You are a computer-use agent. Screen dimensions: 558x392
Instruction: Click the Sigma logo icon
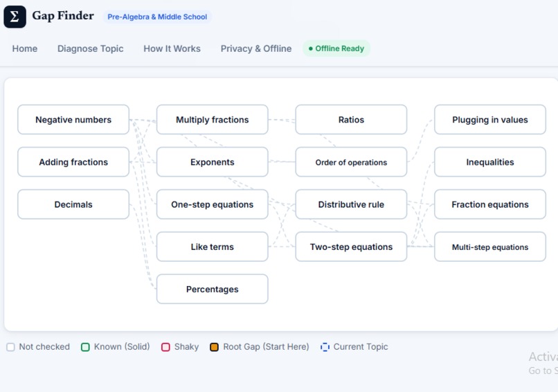pos(15,17)
